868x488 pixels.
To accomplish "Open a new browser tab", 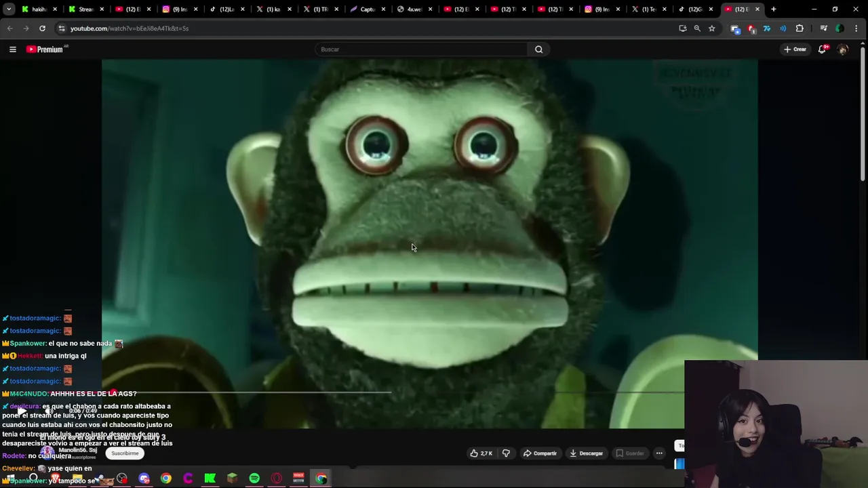I will (x=773, y=9).
